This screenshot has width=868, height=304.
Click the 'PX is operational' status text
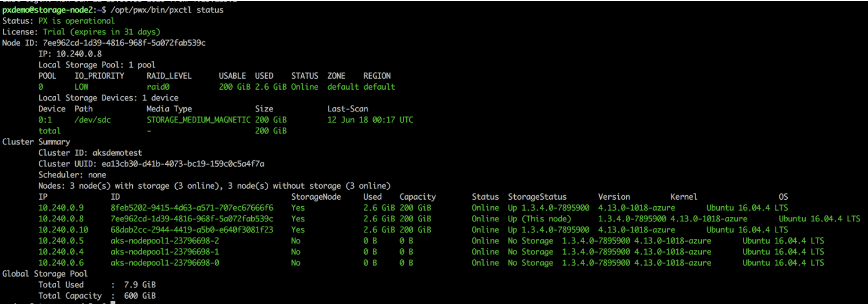tap(76, 21)
